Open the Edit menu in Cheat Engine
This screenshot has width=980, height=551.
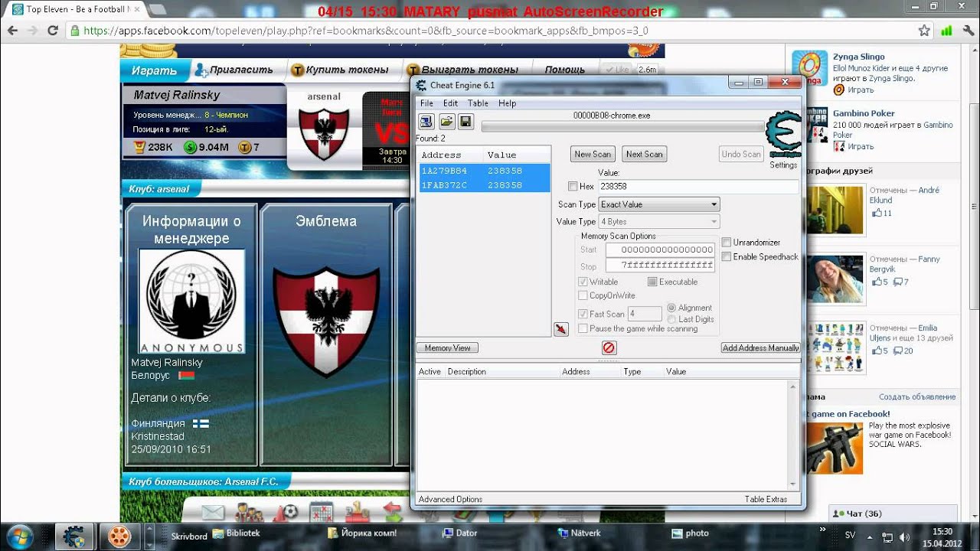pos(450,103)
